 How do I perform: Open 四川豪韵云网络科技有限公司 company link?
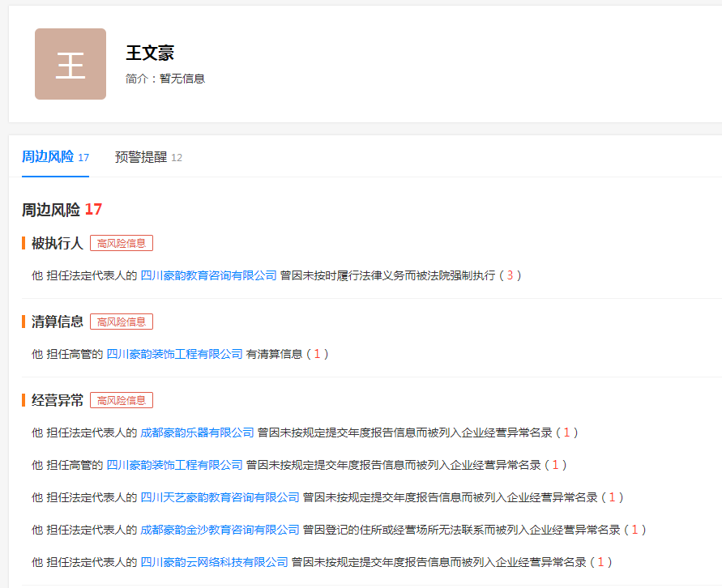pos(214,562)
